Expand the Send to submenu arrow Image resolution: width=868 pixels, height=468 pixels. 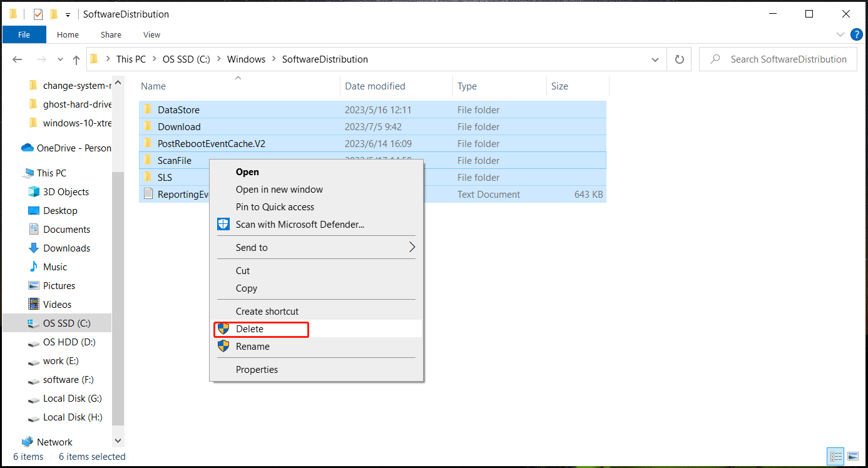(x=411, y=247)
